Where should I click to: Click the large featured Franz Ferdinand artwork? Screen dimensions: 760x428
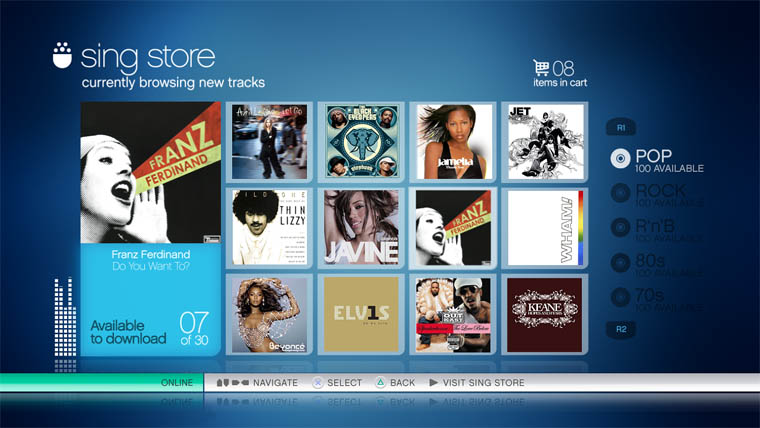coord(151,172)
